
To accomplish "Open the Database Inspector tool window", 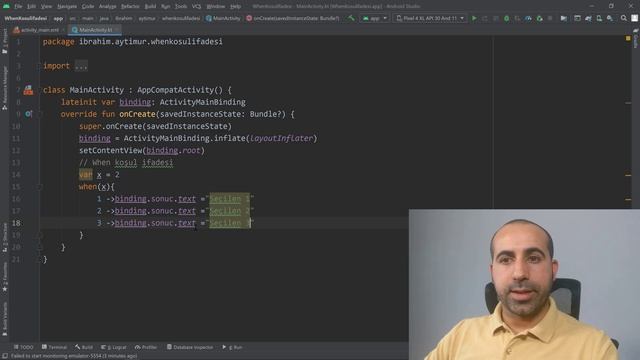I will (190, 347).
